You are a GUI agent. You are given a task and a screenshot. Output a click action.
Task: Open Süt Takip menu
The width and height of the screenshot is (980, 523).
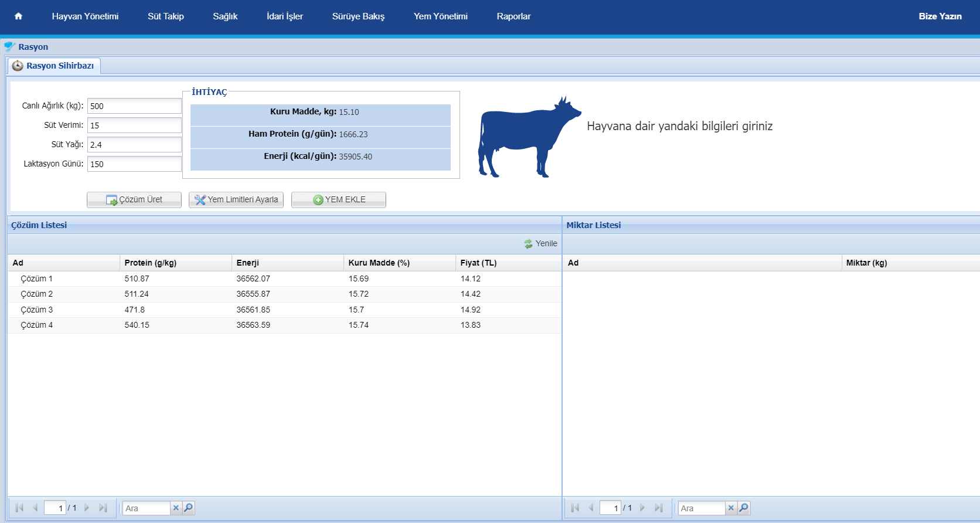pos(166,16)
